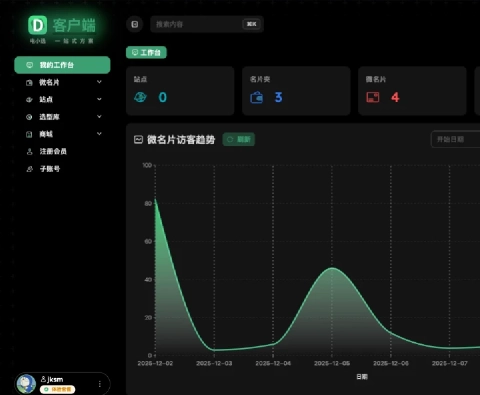The image size is (480, 395).
Task: Open 注册会员 in the sidebar
Action: point(62,151)
